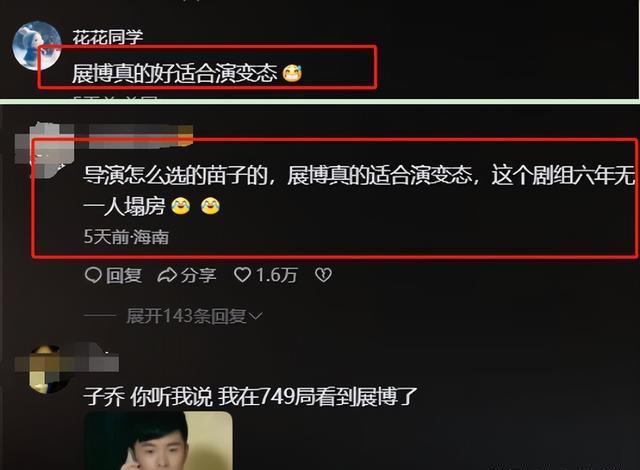This screenshot has height=470, width=640.
Task: Expand 展开143条回复 replies
Action: click(x=193, y=316)
